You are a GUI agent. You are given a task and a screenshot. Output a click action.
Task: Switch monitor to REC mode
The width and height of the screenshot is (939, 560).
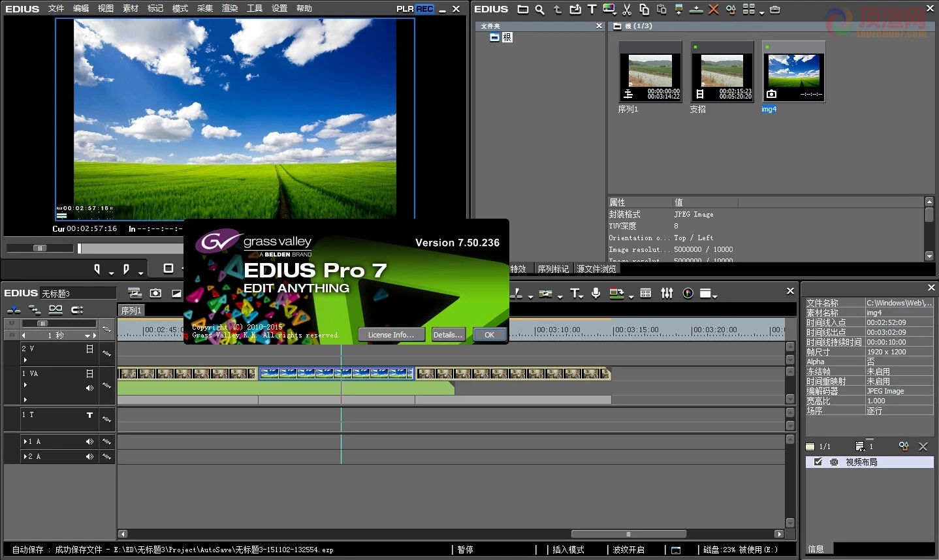(424, 8)
